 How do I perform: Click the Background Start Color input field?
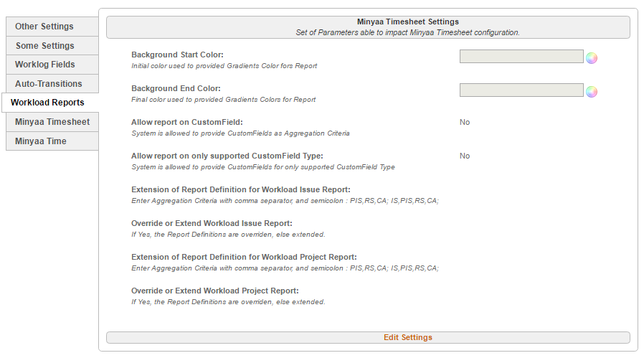pos(521,56)
